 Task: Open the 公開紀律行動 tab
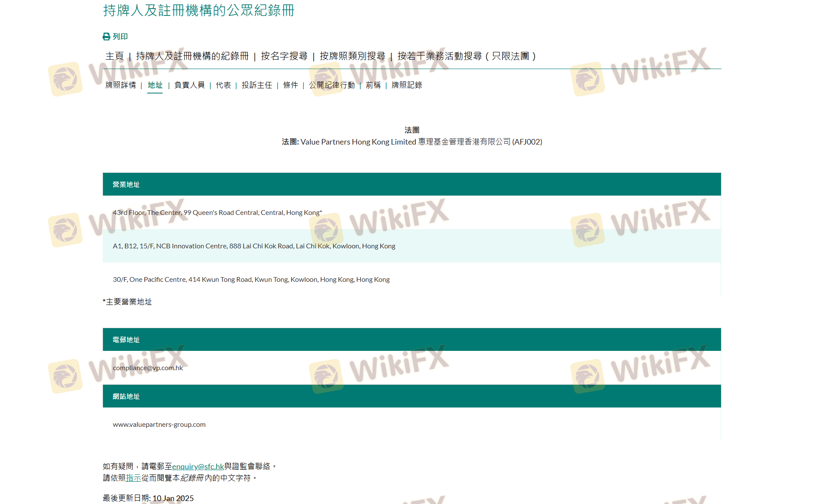point(332,85)
